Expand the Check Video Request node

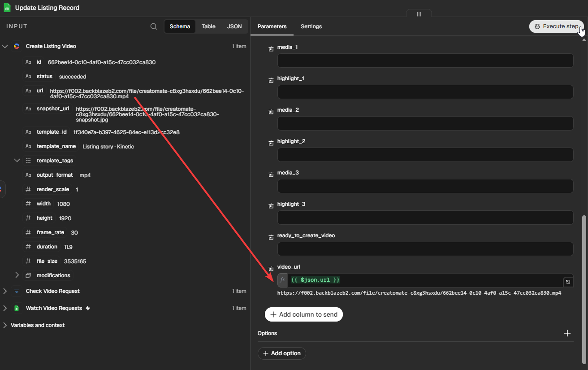pyautogui.click(x=5, y=291)
